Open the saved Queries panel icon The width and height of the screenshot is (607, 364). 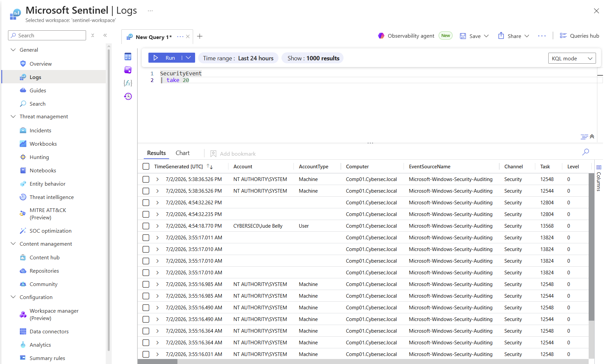(x=128, y=70)
